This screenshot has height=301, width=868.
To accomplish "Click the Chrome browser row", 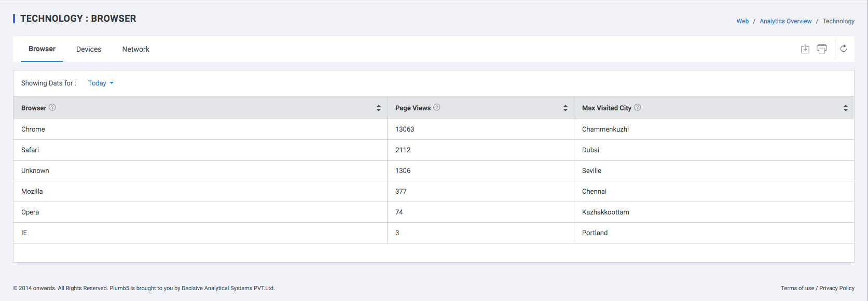I will tap(434, 129).
